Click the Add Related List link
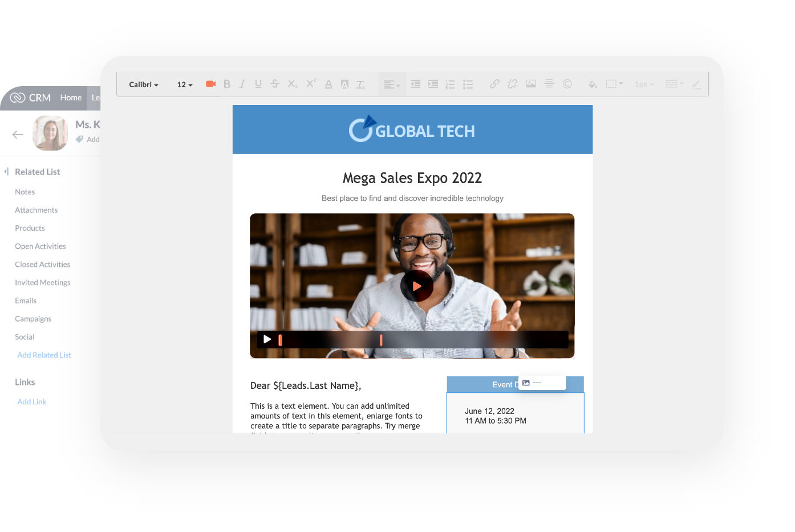795x532 pixels. click(44, 355)
